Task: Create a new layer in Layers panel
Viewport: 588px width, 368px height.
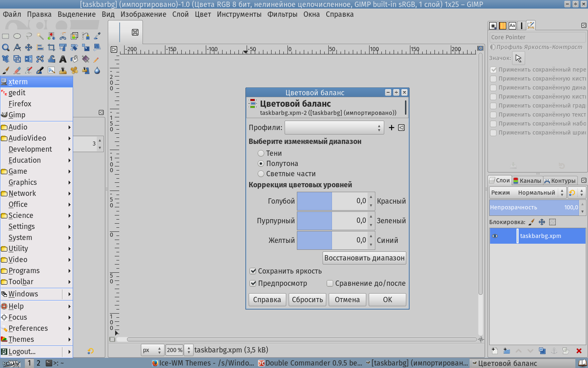Action: (494, 351)
